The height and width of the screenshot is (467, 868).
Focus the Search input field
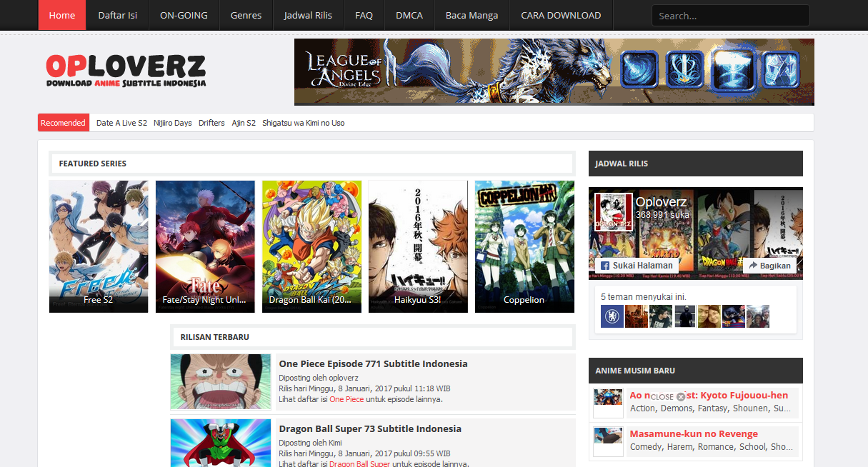point(730,16)
